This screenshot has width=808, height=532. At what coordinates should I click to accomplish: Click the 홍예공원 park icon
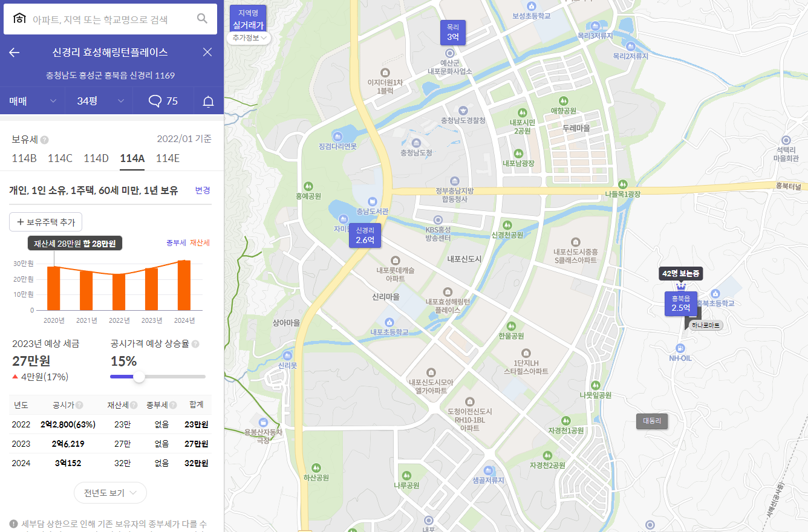tap(308, 186)
